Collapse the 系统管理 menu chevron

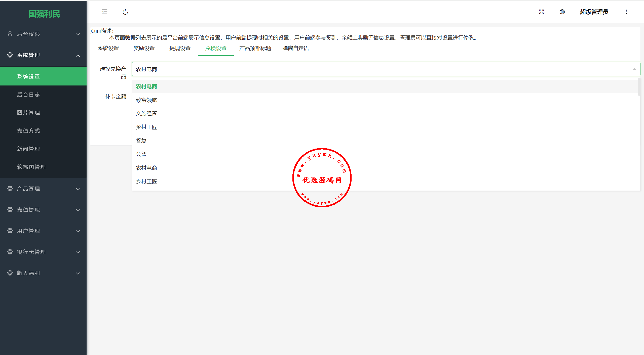click(x=78, y=55)
